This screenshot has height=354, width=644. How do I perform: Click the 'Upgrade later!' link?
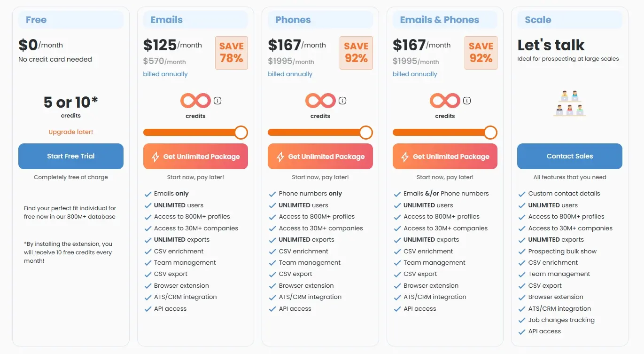[x=71, y=132]
